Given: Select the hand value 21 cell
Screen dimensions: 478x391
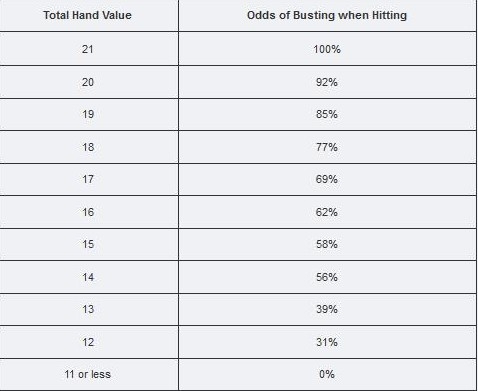Looking at the screenshot, I should coord(88,49).
